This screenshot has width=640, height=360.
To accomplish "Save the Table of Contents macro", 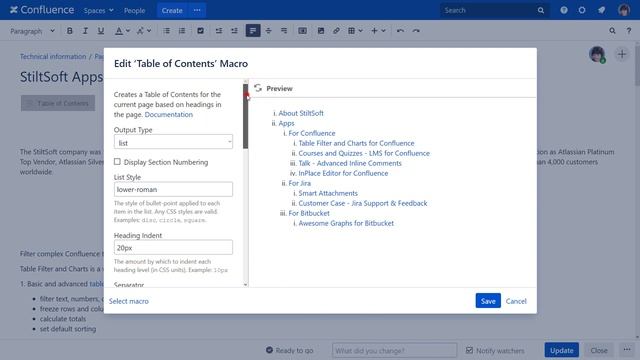I will point(488,301).
